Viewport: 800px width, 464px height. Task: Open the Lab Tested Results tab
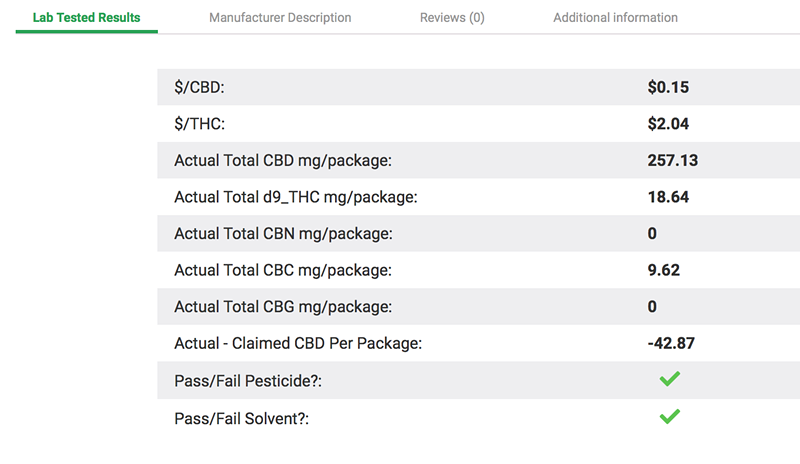[x=86, y=17]
